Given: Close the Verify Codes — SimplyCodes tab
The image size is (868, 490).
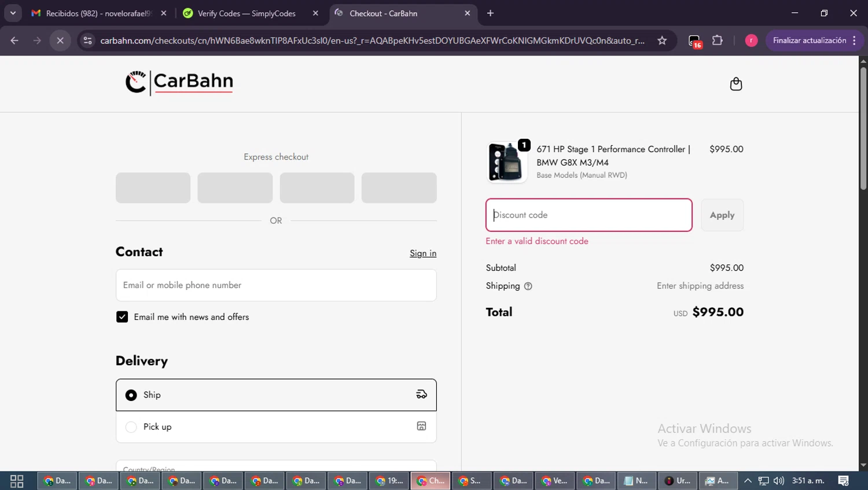Looking at the screenshot, I should pyautogui.click(x=315, y=13).
